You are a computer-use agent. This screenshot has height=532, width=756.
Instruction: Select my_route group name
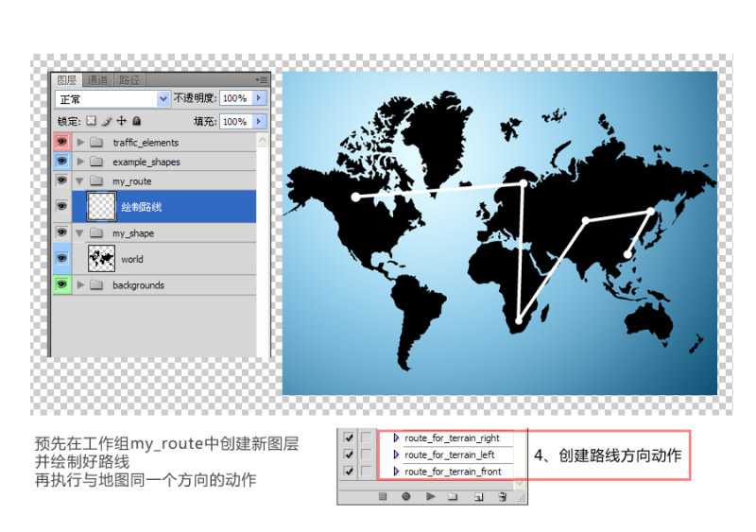131,181
